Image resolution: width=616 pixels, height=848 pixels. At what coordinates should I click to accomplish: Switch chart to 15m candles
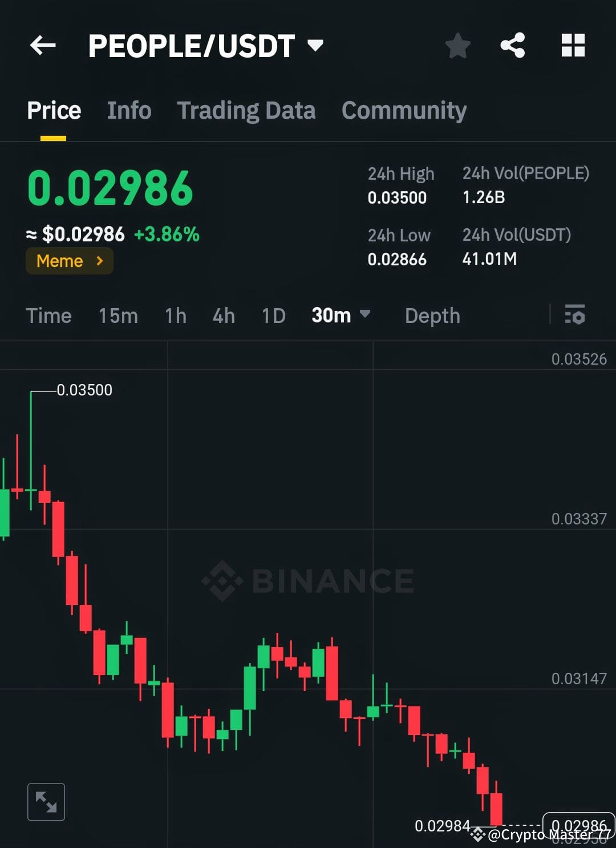pyautogui.click(x=117, y=315)
